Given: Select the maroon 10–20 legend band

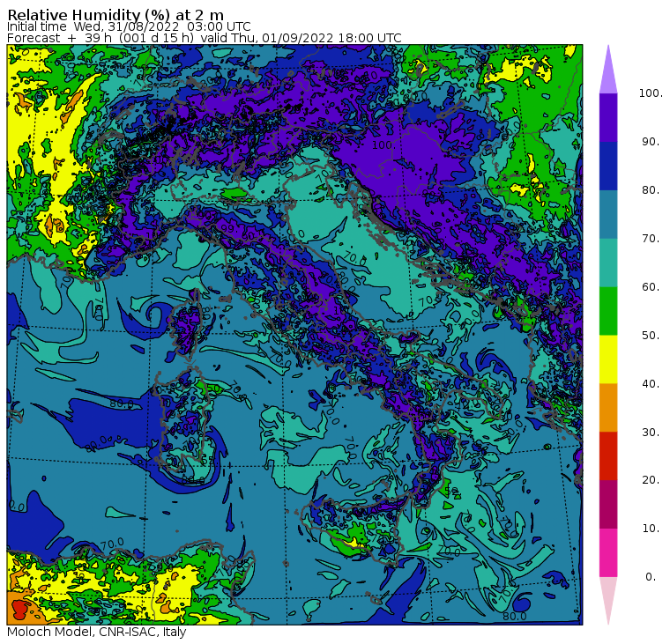Looking at the screenshot, I should coord(608,504).
